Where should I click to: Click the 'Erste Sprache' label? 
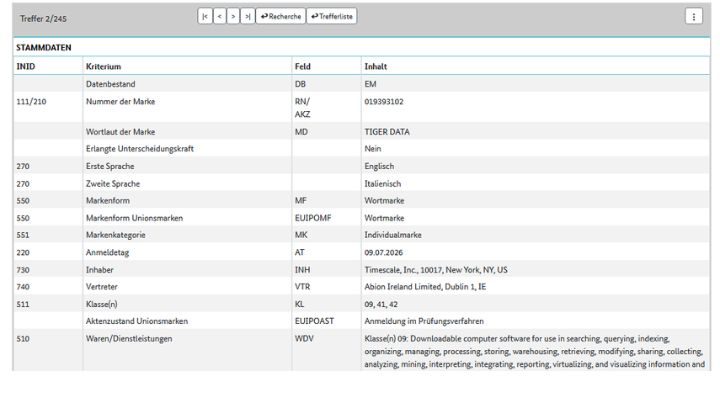coord(110,166)
